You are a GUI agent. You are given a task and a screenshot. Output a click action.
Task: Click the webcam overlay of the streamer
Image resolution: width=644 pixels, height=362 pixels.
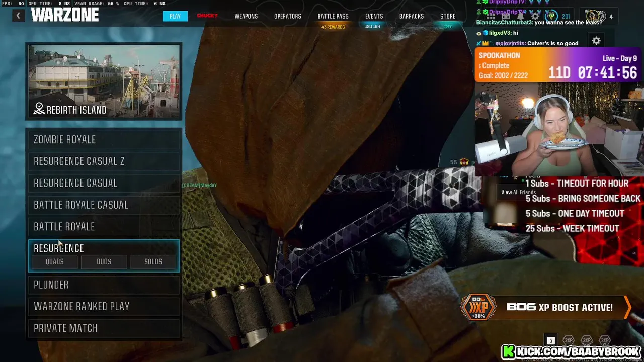tap(559, 129)
